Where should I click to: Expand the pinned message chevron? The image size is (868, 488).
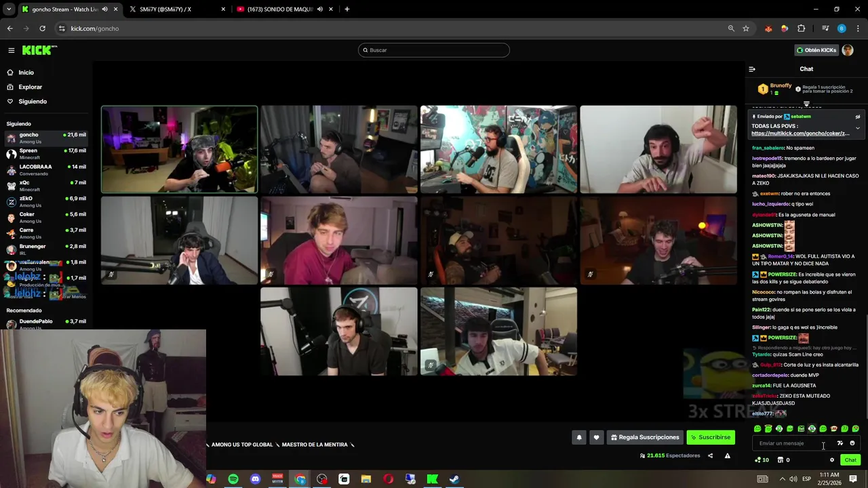[857, 128]
